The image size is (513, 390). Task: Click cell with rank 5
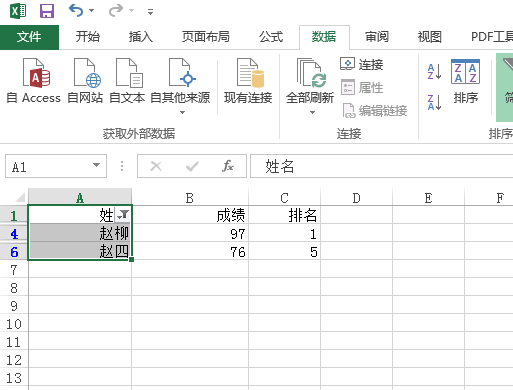[284, 251]
